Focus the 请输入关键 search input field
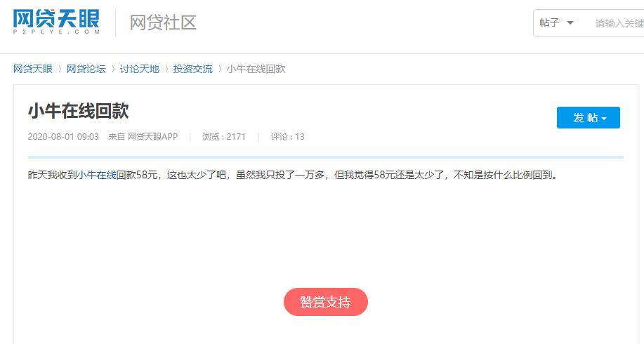 (619, 23)
